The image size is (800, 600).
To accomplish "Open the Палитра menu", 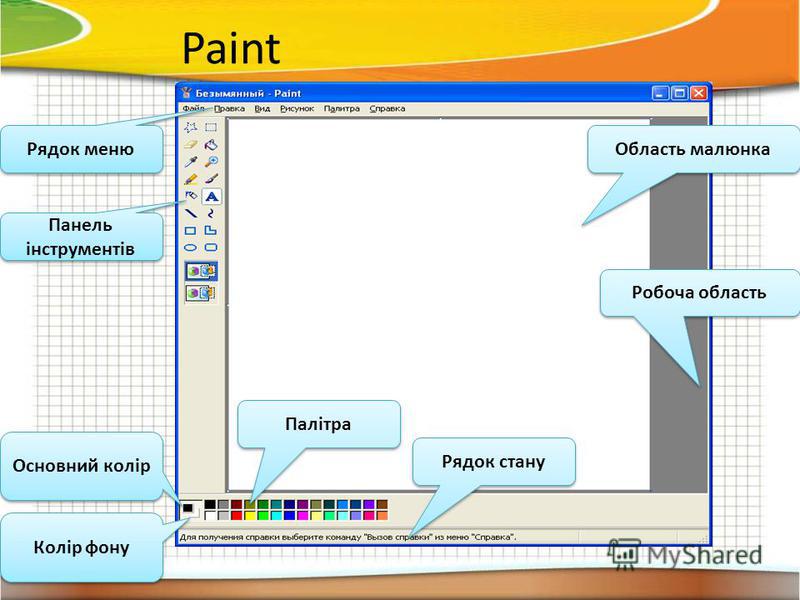I will tap(342, 109).
